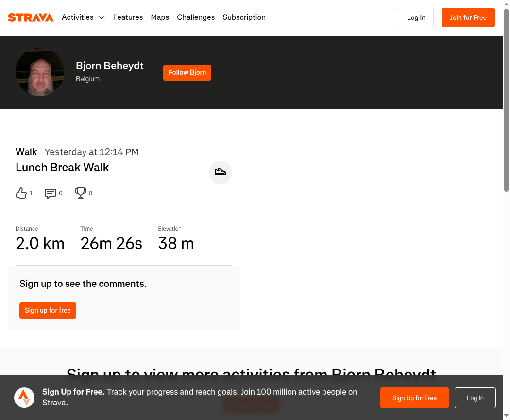This screenshot has height=420, width=510.
Task: Click the 38 m elevation value
Action: (176, 243)
